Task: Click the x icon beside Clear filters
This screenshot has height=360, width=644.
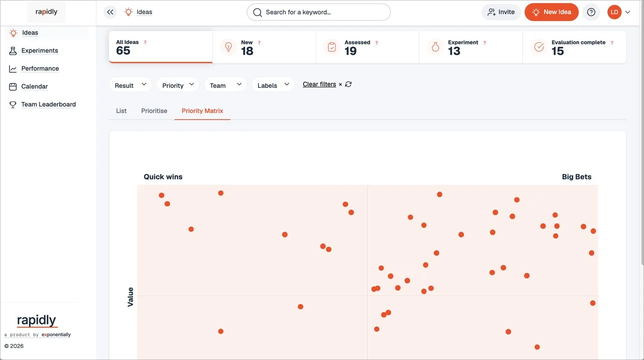Action: click(x=340, y=85)
